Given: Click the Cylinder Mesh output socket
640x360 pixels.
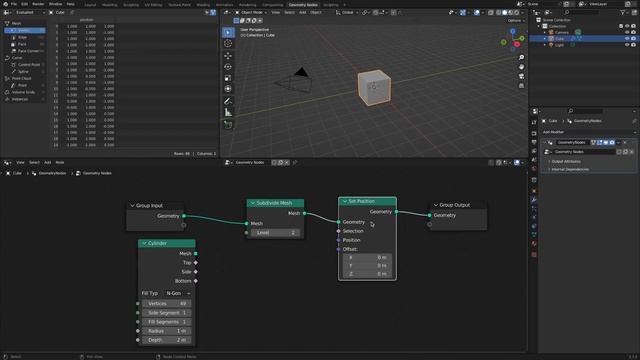Looking at the screenshot, I should tap(196, 253).
